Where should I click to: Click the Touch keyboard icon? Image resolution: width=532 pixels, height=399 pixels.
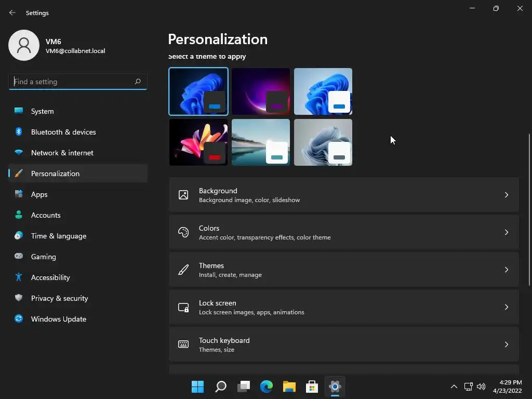click(183, 344)
